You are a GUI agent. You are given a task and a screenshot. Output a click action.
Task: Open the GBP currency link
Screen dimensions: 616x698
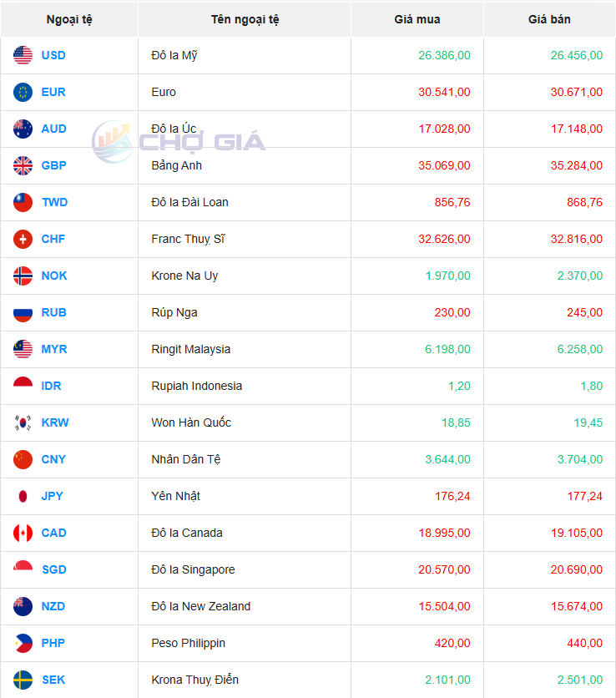[53, 166]
